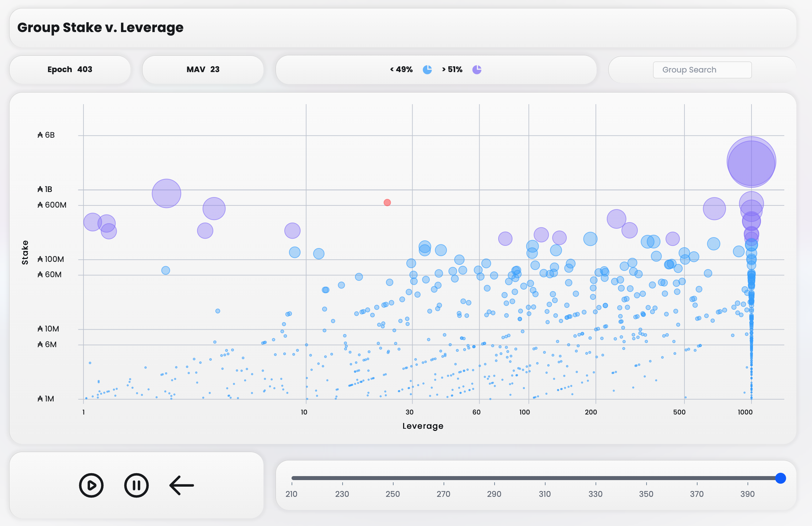Select the MAV 23 panel
812x526 pixels.
click(203, 70)
